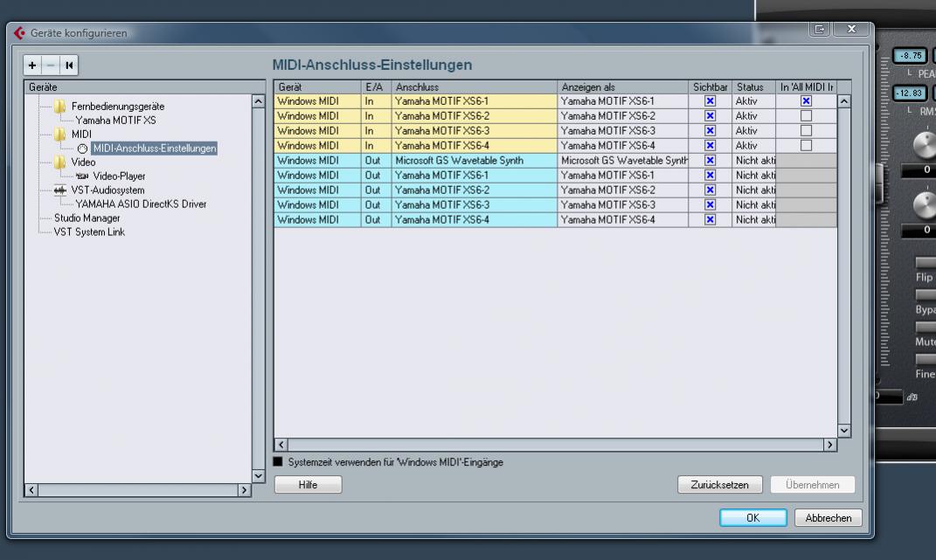Enable All MIDI Inputs for MOTIF XS6-3

pos(806,131)
